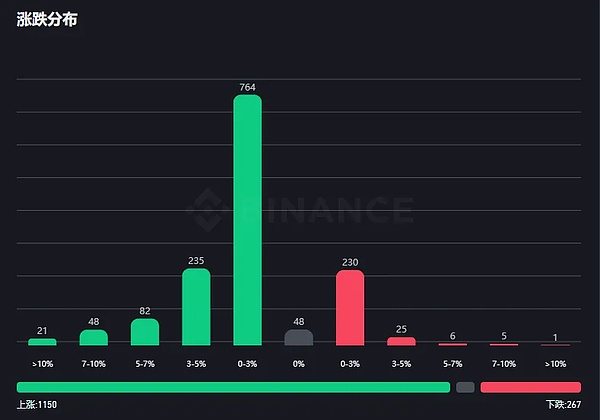The image size is (600, 420).
Task: Click the 上涨:1150 label
Action: coord(39,404)
